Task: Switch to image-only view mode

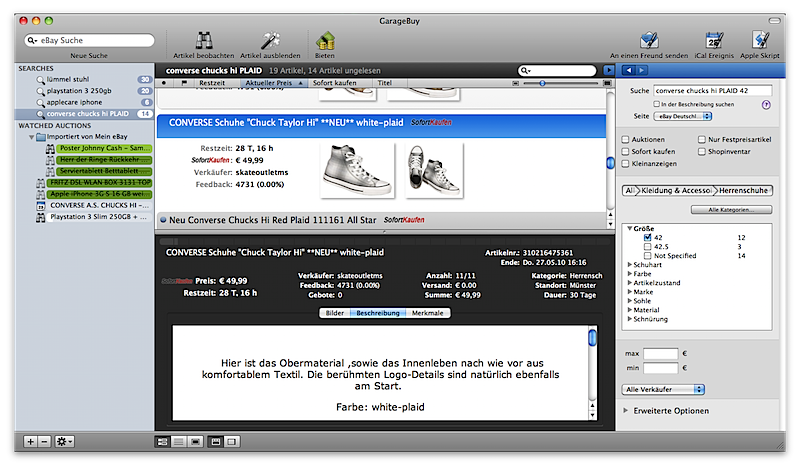Action: click(195, 442)
